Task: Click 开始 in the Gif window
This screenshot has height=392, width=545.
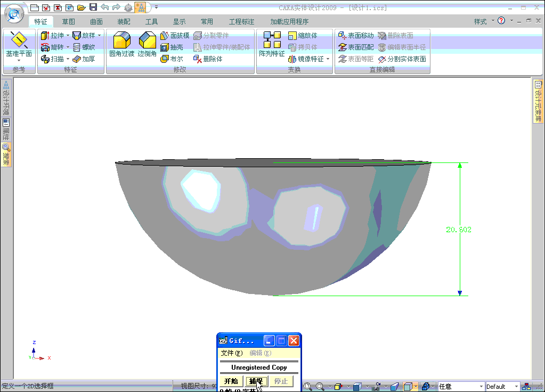Action: point(231,381)
